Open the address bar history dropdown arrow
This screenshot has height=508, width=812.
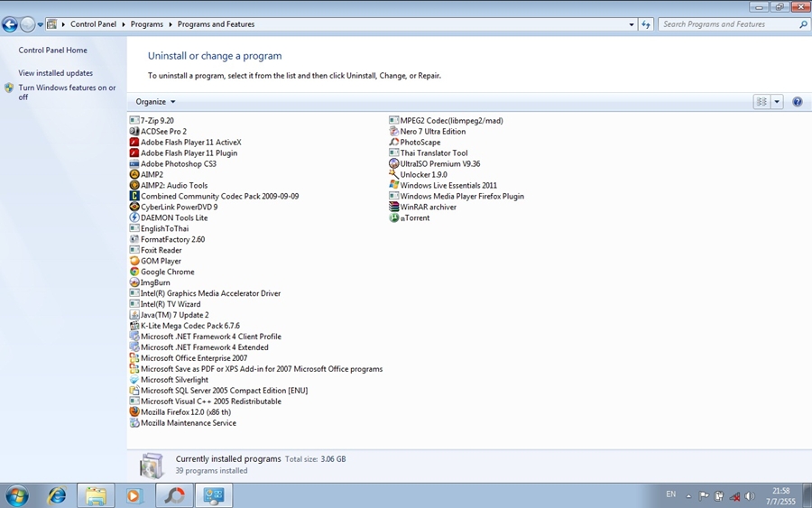coord(632,24)
